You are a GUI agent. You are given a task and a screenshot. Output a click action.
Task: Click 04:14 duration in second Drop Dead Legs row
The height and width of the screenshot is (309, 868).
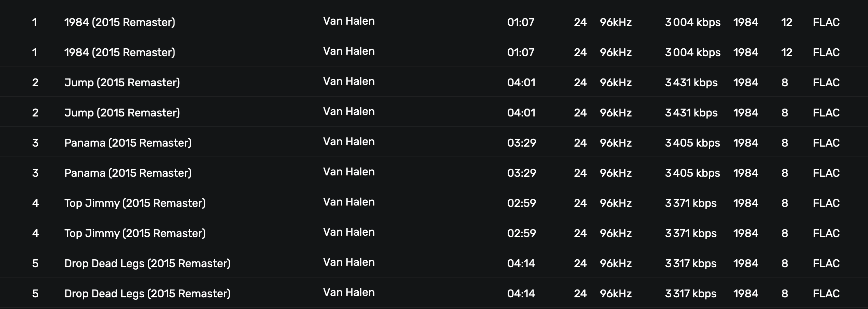click(521, 294)
